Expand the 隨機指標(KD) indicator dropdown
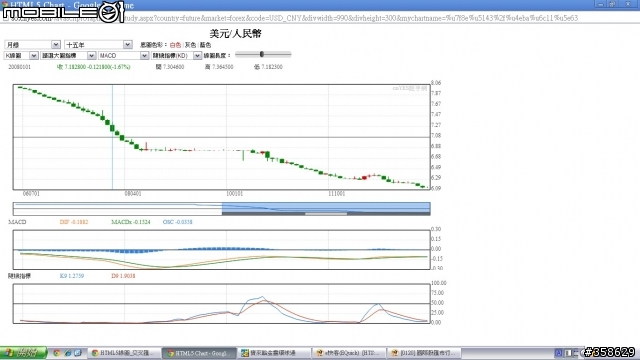 click(176, 56)
